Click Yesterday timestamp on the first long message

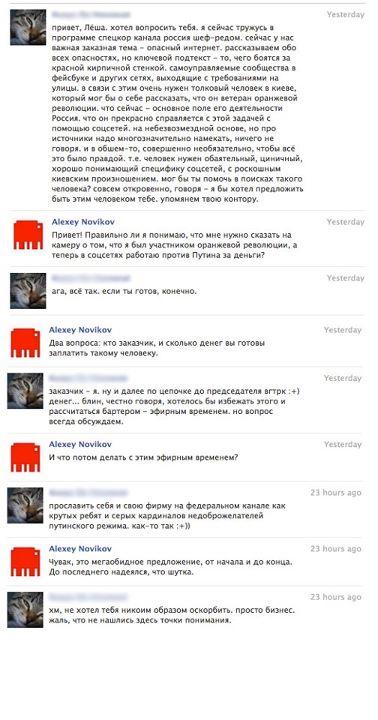[345, 14]
